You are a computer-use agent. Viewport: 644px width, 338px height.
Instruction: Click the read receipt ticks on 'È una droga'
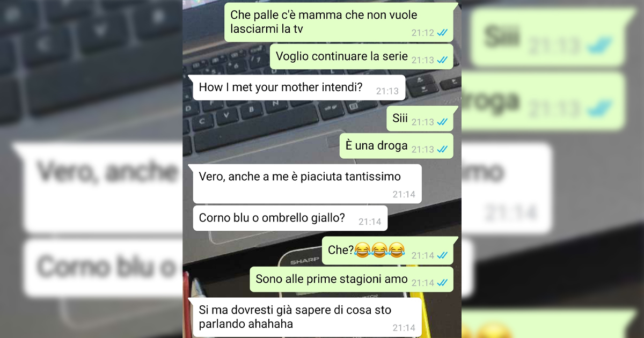coord(443,149)
